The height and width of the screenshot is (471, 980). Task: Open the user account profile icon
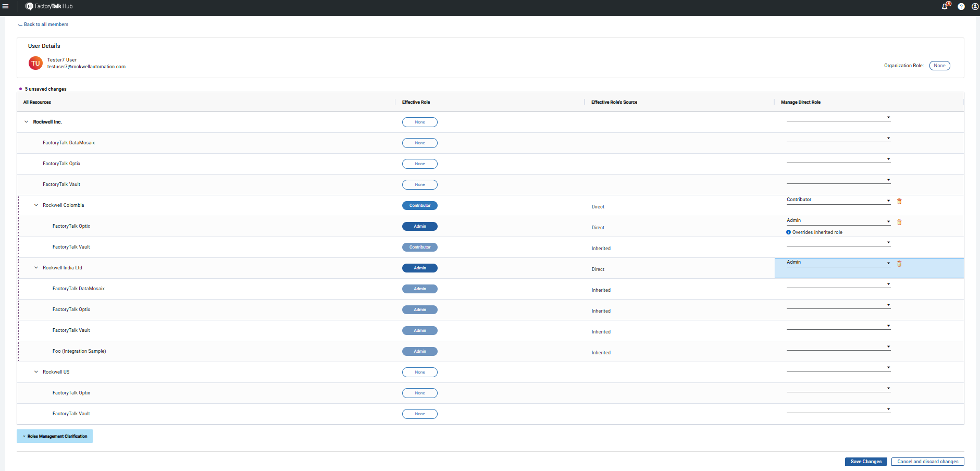tap(975, 7)
